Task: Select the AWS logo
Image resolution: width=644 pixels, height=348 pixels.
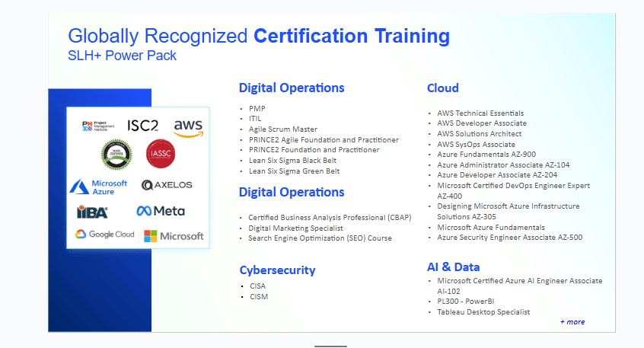Action: [x=187, y=127]
